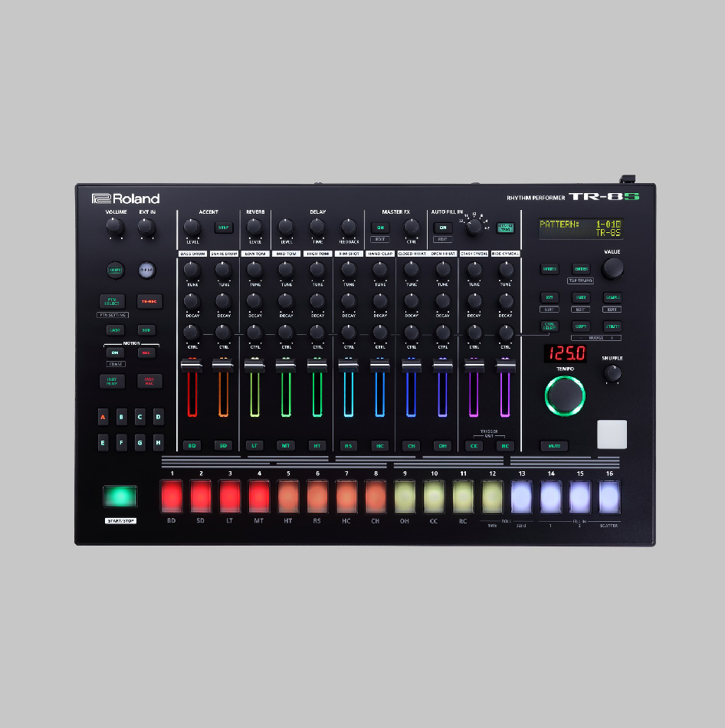Toggle the AUTO FILL IN ON button
The image size is (725, 728).
point(443,228)
